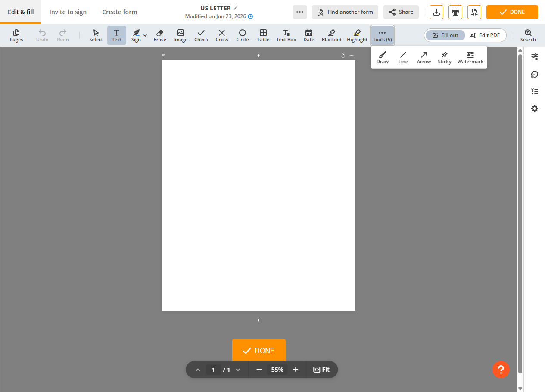Screen dimensions: 545x392
Task: Select the Draw tool
Action: 383,58
